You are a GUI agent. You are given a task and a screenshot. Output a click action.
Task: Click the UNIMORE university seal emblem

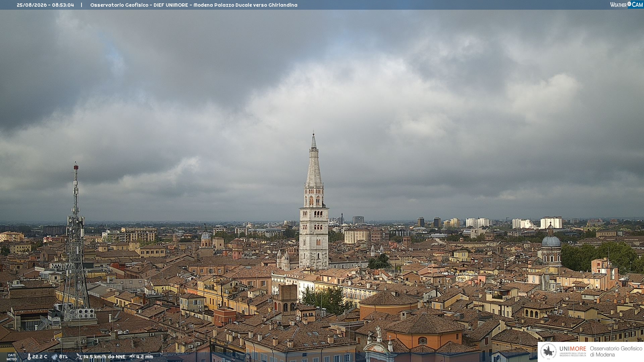tap(549, 351)
